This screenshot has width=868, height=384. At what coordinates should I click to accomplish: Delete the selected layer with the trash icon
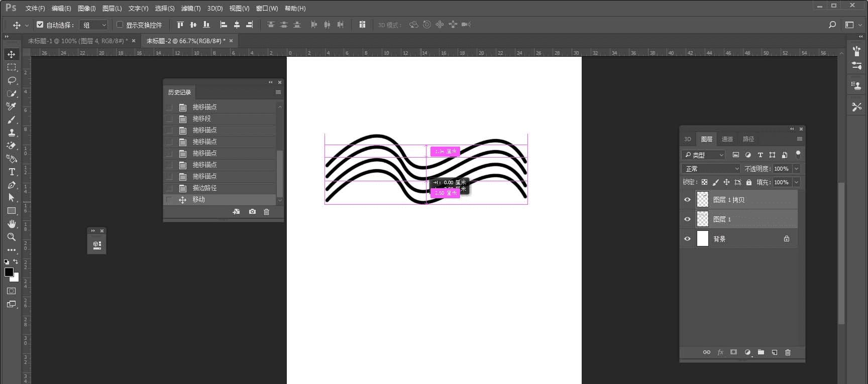coord(788,352)
